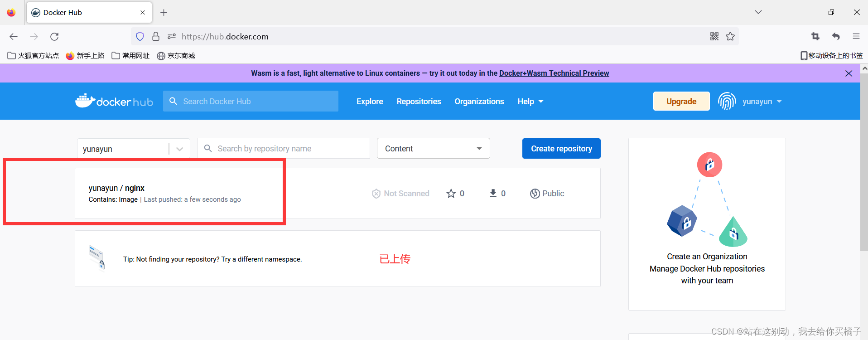Click the blue cube lock icon

tap(682, 221)
